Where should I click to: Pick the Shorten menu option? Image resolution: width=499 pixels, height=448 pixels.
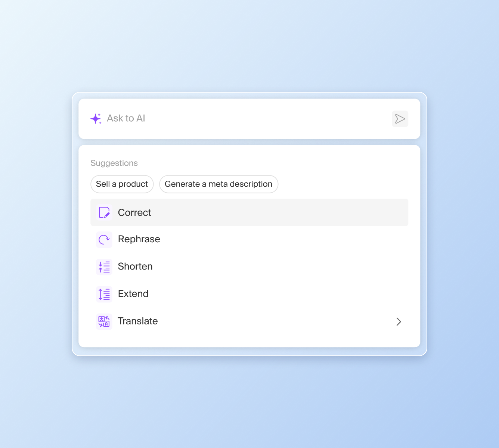tap(249, 267)
